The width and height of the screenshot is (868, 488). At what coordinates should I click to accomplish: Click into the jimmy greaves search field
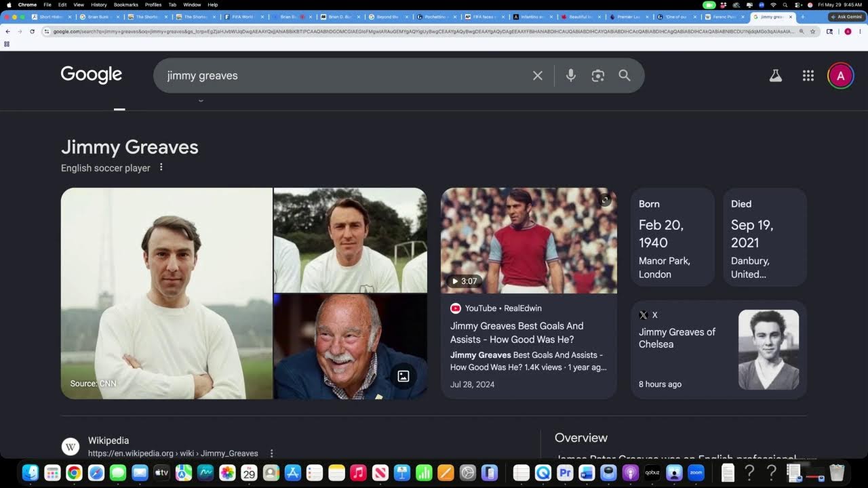coord(346,76)
